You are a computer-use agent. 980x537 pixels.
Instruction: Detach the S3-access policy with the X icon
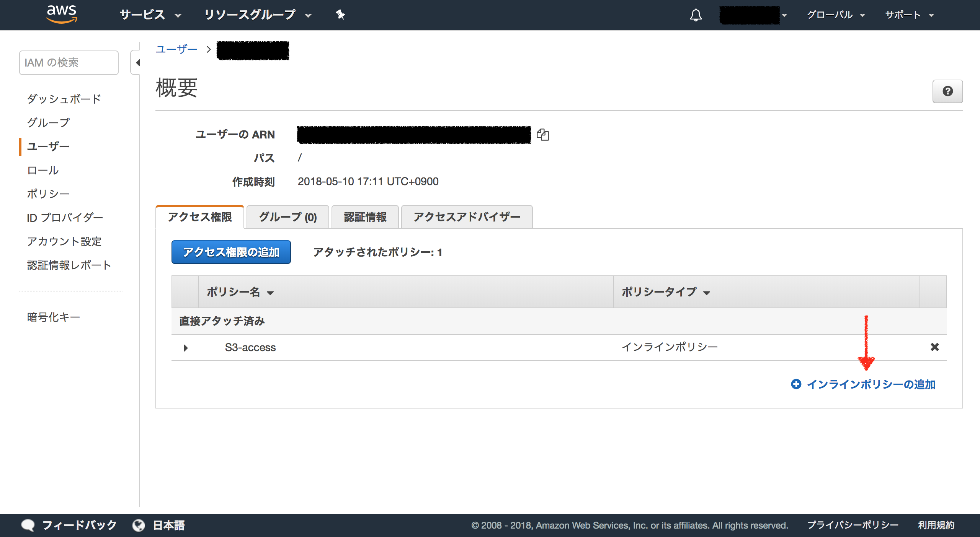coord(935,347)
